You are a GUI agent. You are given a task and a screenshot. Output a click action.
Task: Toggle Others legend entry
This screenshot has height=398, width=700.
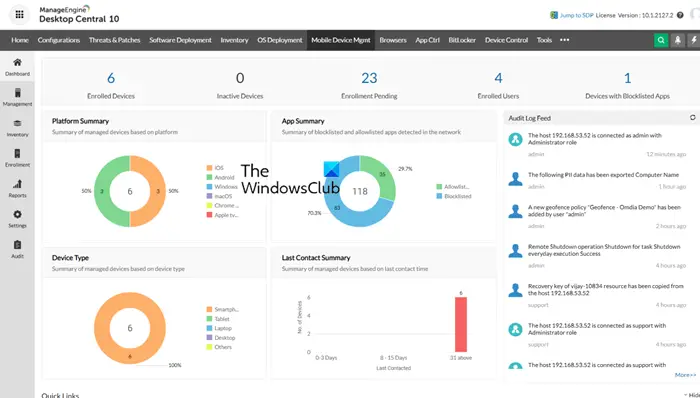219,347
